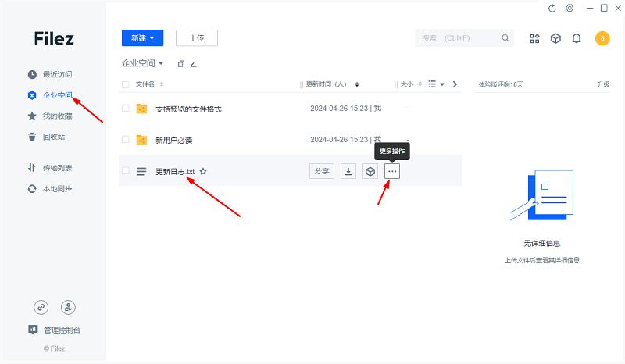Open the list view mode icon
Image resolution: width=625 pixels, height=364 pixels.
pos(432,84)
